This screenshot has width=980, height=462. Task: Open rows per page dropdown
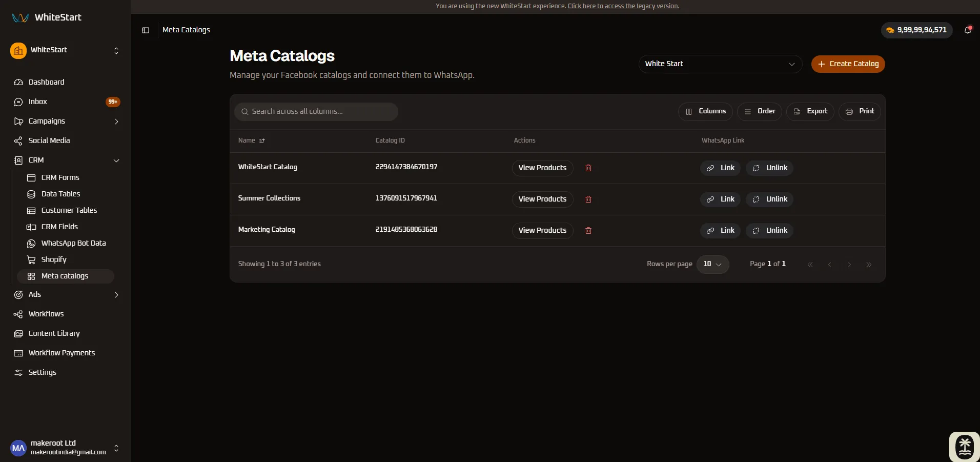(x=712, y=265)
